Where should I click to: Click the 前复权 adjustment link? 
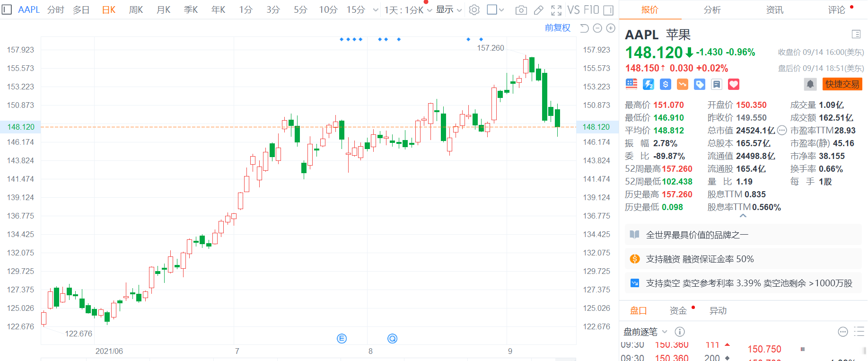pyautogui.click(x=557, y=28)
